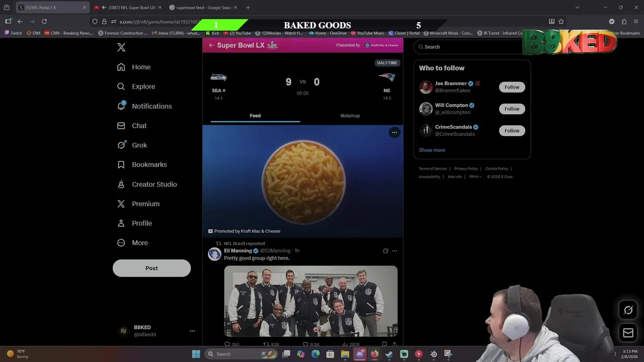644x362 pixels.
Task: Go to Home in the sidebar
Action: tap(134, 67)
